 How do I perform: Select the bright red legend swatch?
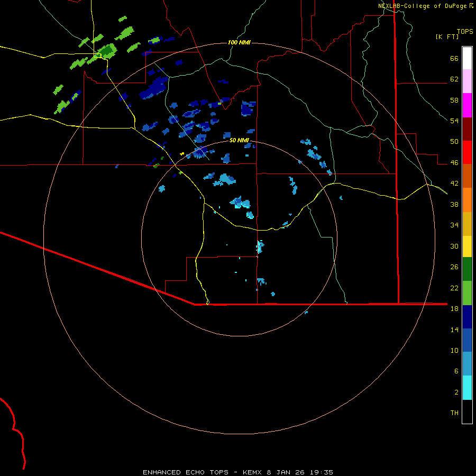(467, 152)
